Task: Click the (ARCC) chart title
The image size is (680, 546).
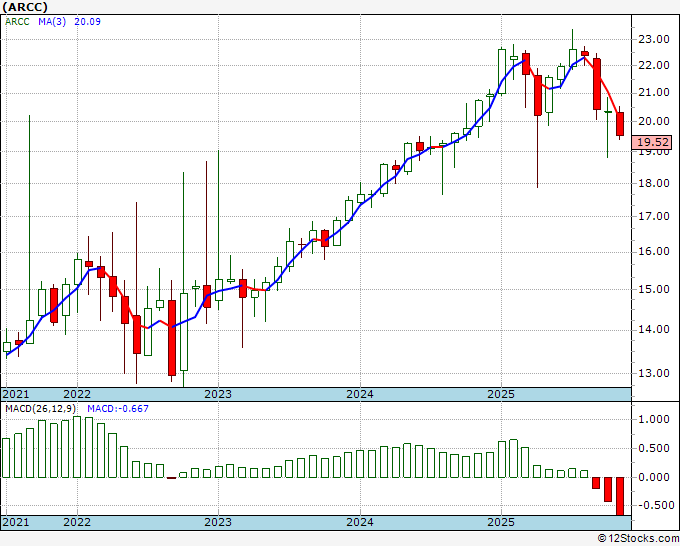Action: click(x=25, y=7)
